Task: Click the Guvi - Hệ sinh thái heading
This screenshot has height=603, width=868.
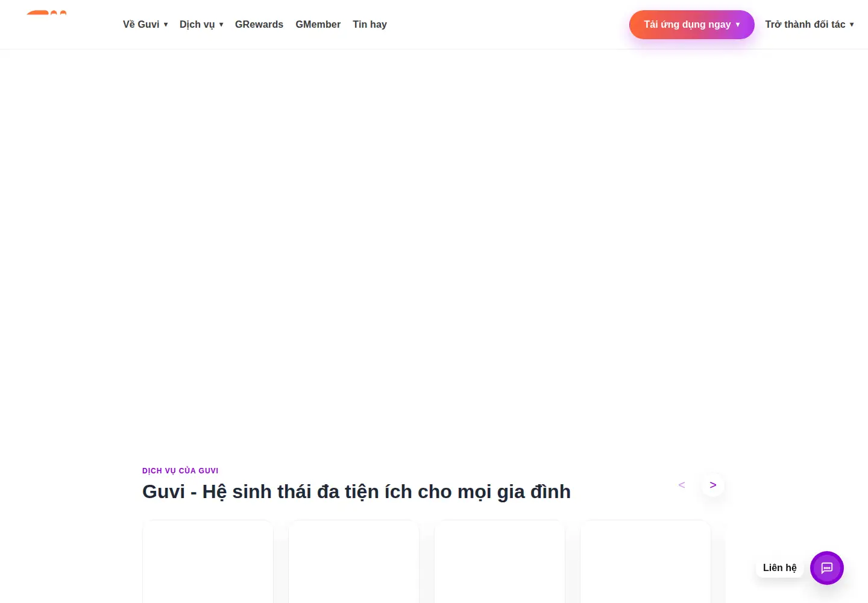Action: pos(356,491)
